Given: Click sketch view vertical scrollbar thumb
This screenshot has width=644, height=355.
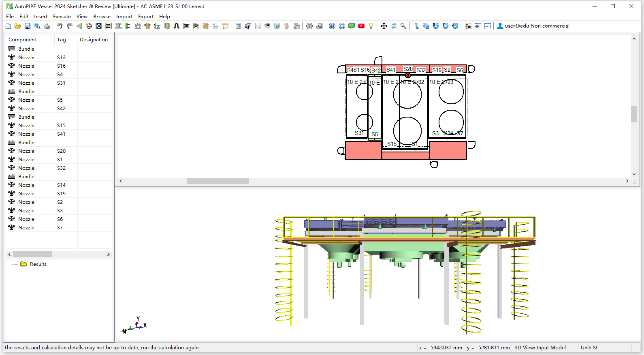Looking at the screenshot, I should [634, 114].
